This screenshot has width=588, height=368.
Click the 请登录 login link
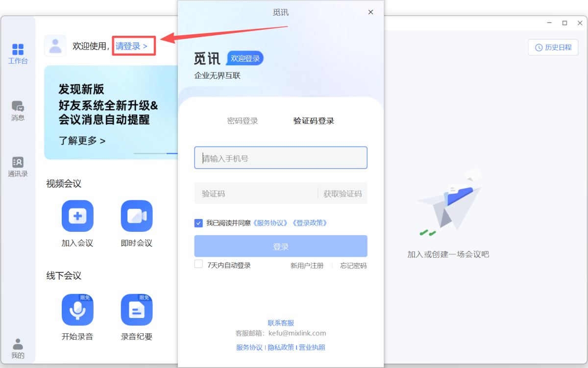point(131,45)
